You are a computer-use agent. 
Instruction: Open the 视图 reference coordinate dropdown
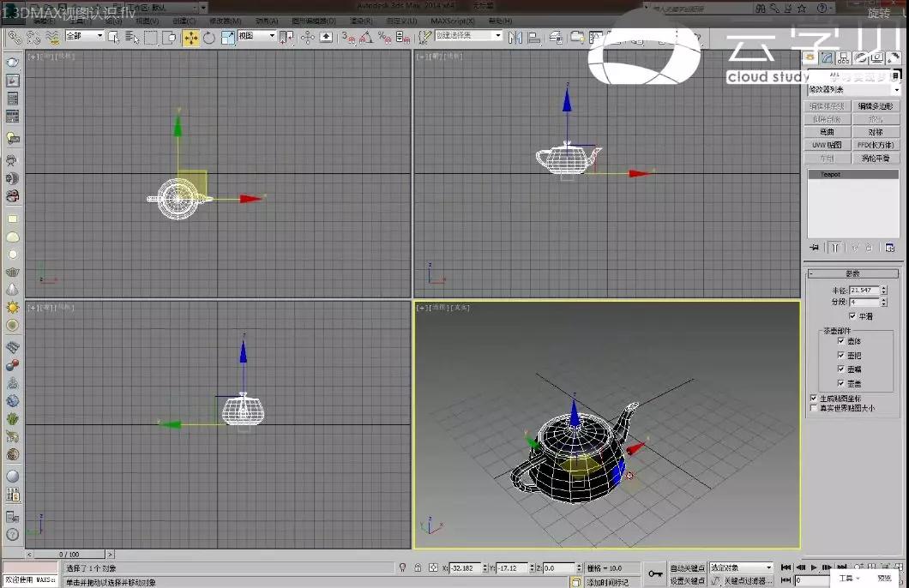point(256,36)
